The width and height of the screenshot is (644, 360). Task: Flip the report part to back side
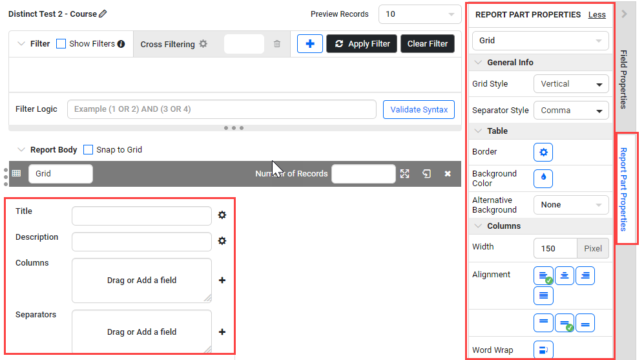427,173
